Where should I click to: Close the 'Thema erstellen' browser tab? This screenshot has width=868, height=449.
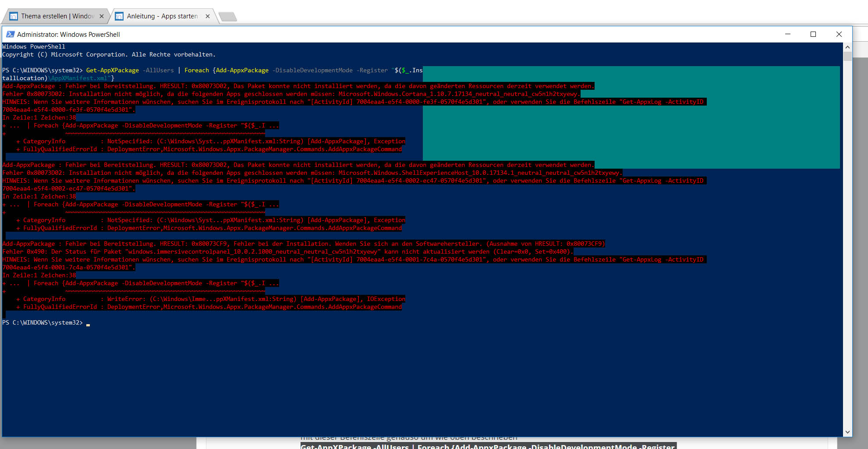(102, 16)
